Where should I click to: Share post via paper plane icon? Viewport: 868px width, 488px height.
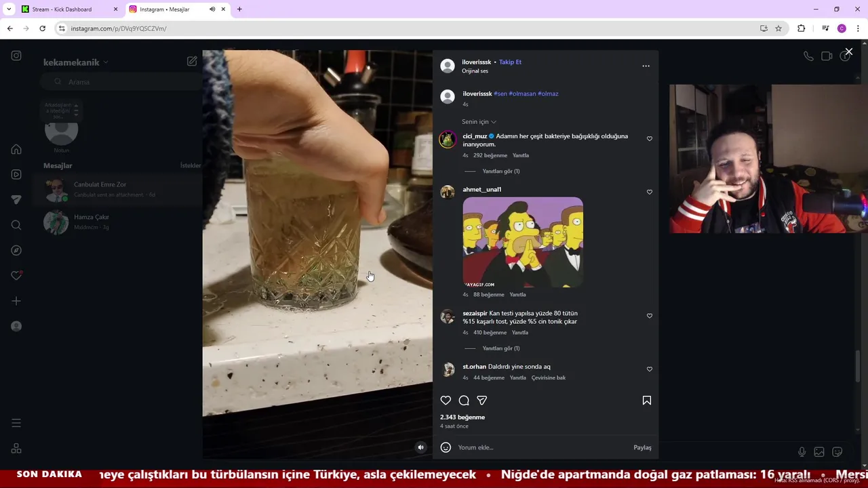(482, 401)
